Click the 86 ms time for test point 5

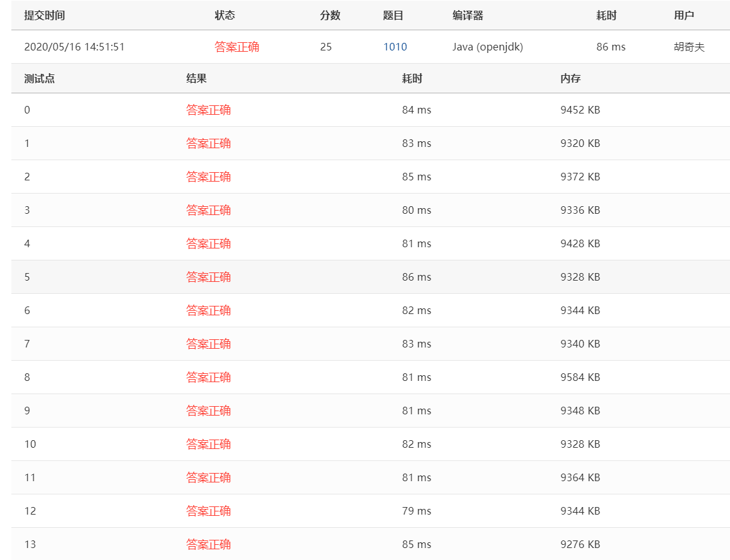pyautogui.click(x=416, y=277)
